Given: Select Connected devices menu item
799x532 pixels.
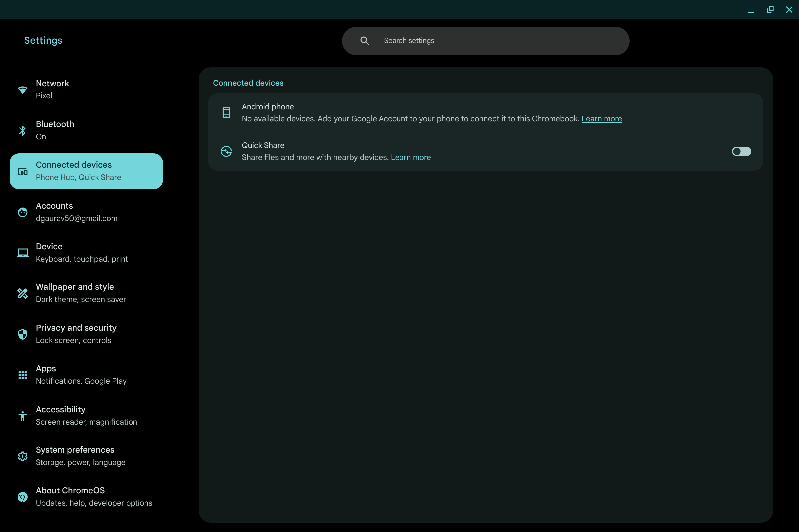Looking at the screenshot, I should coord(86,171).
